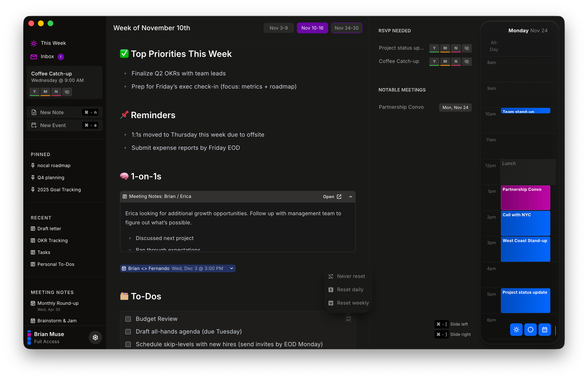Open reset options via the repeat icon
The height and width of the screenshot is (380, 588).
pyautogui.click(x=348, y=319)
